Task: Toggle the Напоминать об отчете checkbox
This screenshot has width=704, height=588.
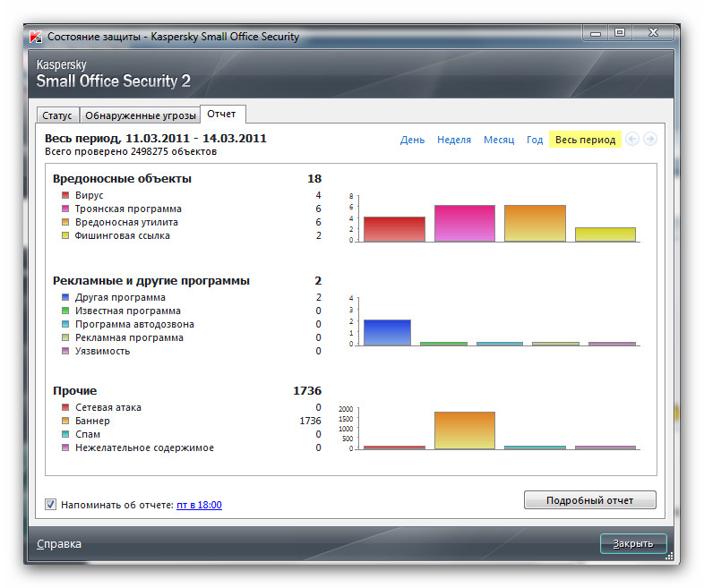Action: 51,505
